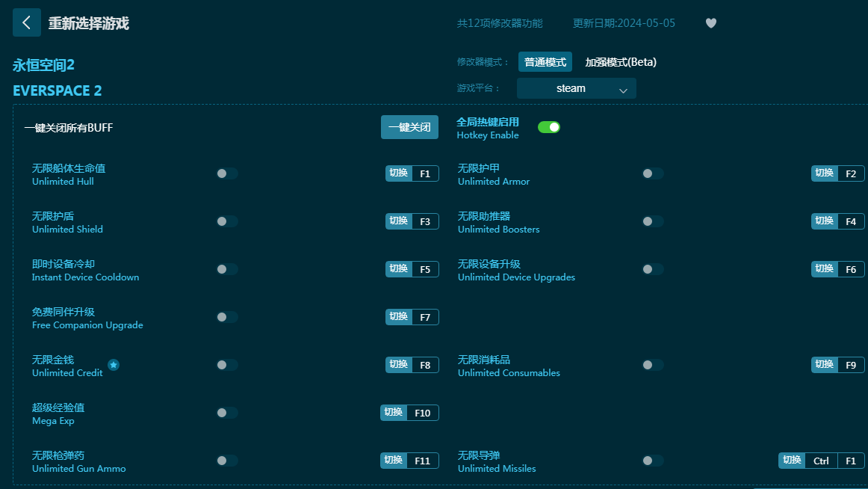Click the F11 hotkey key box

click(422, 461)
